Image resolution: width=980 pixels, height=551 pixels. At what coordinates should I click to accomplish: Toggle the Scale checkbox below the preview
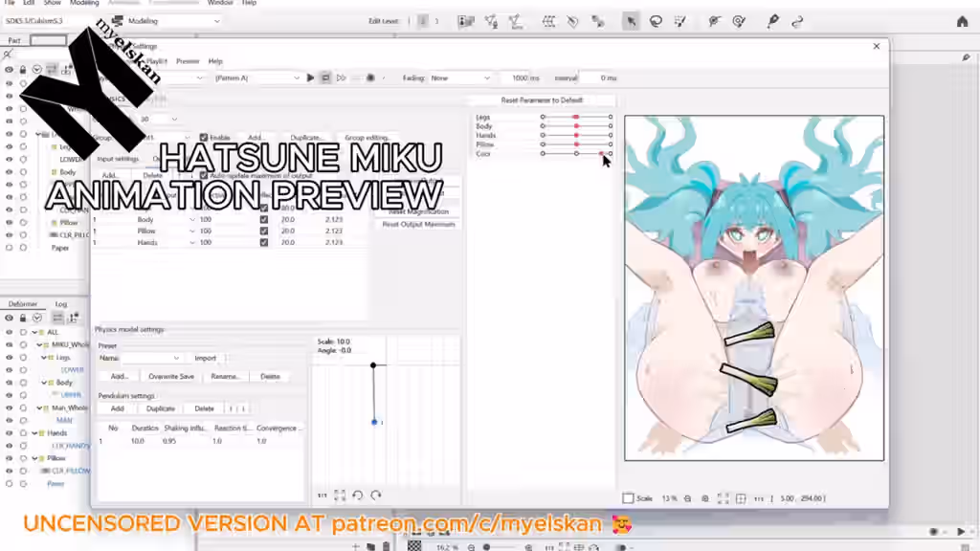[628, 497]
